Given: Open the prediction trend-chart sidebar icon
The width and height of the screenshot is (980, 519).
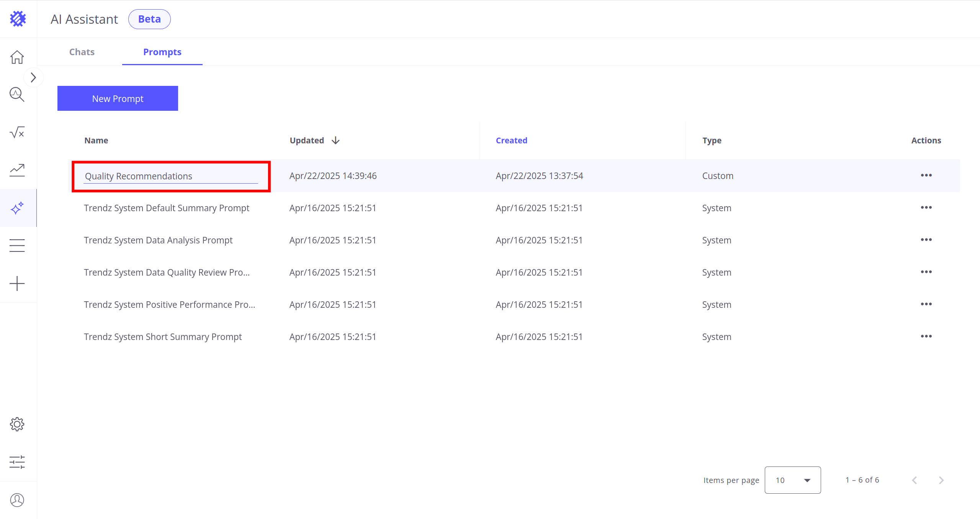Looking at the screenshot, I should (x=17, y=170).
